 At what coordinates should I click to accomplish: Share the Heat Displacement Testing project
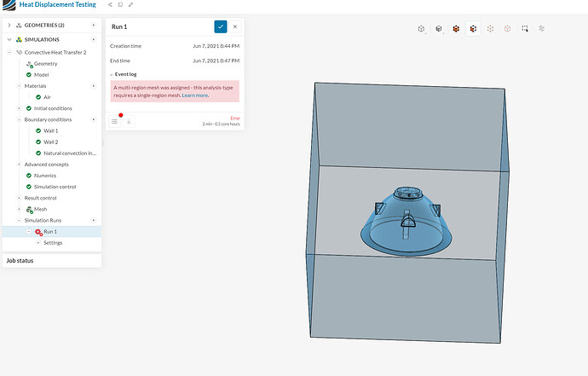[x=110, y=5]
